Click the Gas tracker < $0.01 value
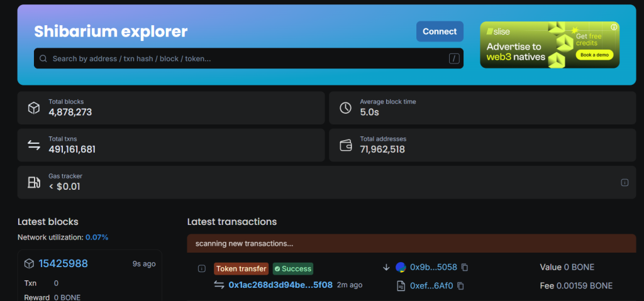 tap(65, 187)
